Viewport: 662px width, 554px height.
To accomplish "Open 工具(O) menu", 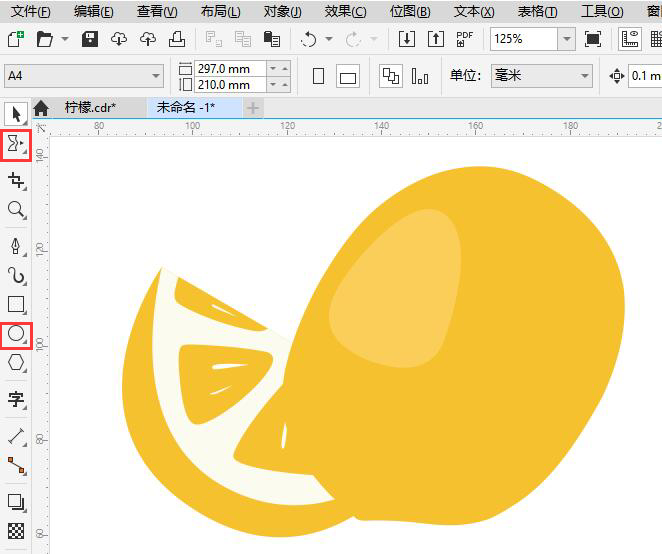I will pyautogui.click(x=602, y=11).
